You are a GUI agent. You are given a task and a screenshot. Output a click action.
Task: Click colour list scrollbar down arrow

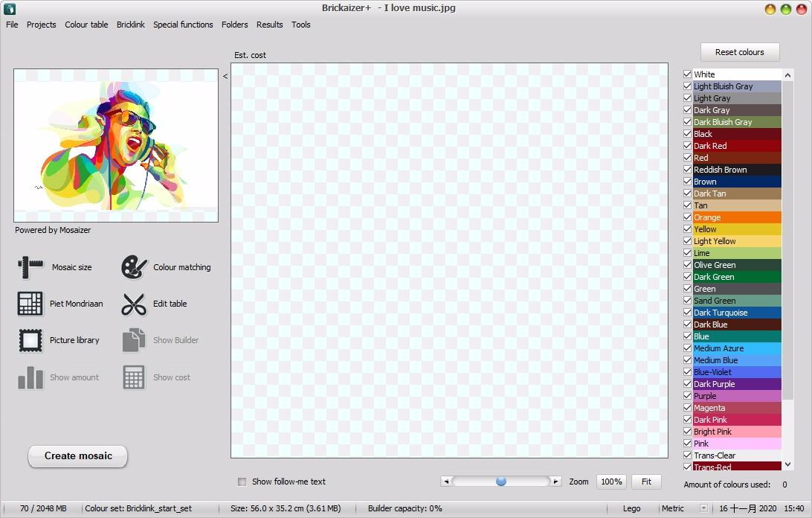tap(787, 464)
